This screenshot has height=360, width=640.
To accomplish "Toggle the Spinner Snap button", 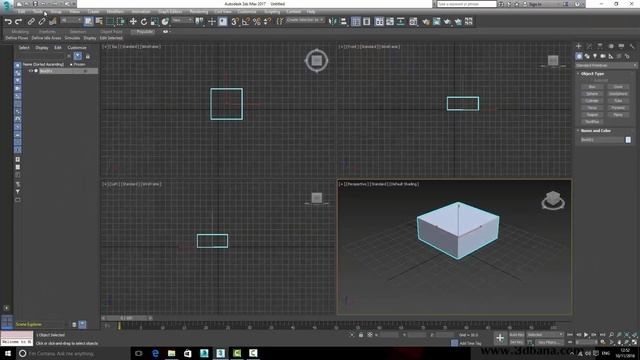I will click(267, 22).
